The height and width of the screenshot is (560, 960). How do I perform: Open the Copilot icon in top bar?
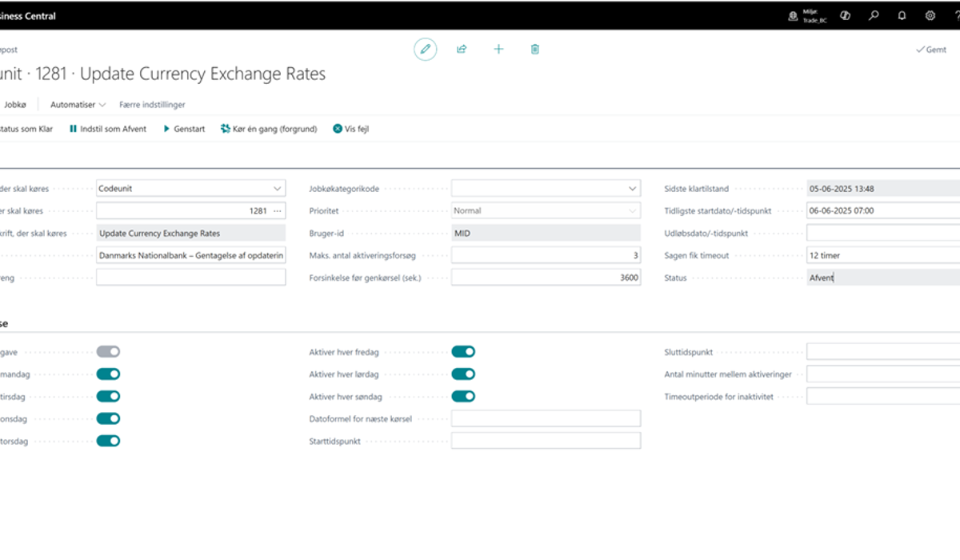845,15
